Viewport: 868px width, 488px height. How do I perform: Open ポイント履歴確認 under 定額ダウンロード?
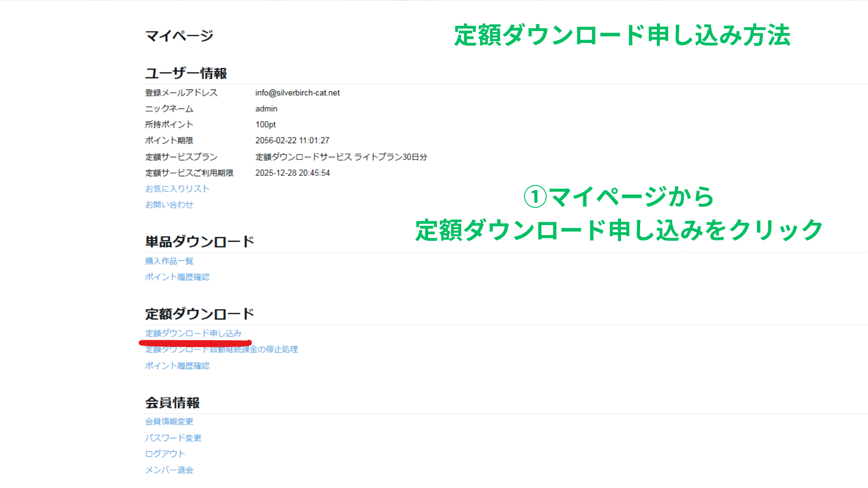pos(177,366)
